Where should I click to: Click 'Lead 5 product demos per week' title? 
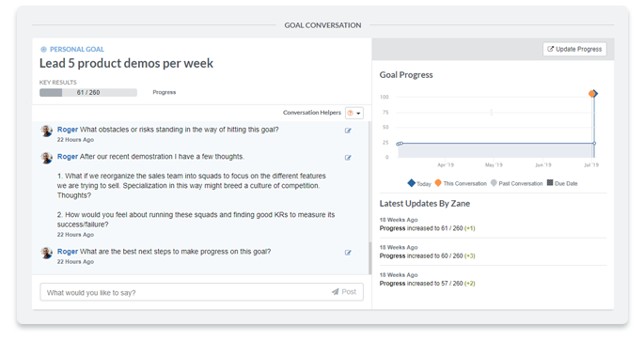click(126, 64)
